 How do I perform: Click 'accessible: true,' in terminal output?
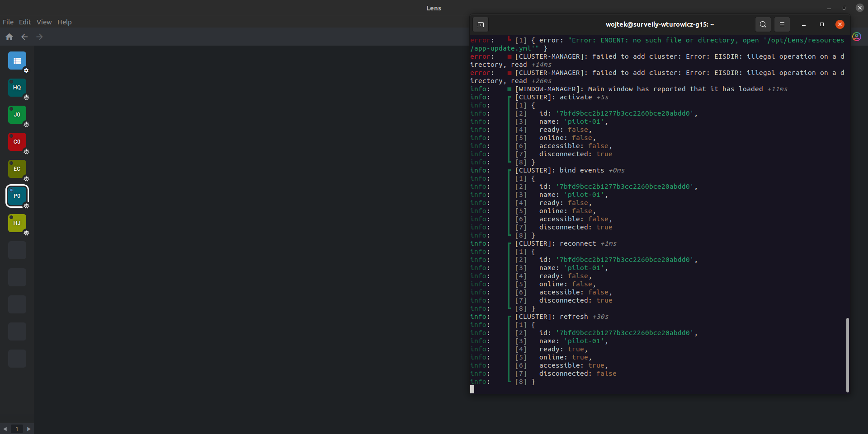(x=574, y=365)
